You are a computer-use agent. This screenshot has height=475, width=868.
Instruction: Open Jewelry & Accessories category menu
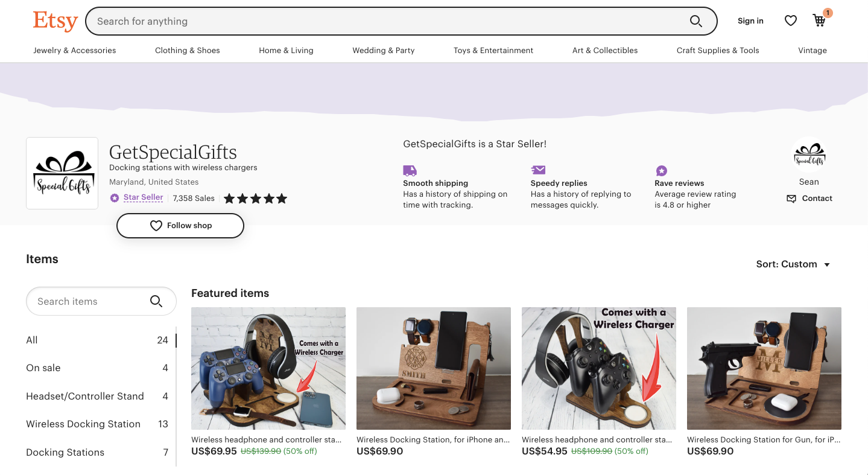(x=75, y=51)
